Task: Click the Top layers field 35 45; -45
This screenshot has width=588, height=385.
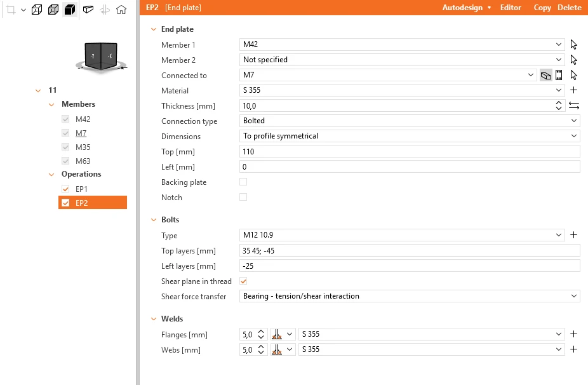Action: click(x=410, y=250)
